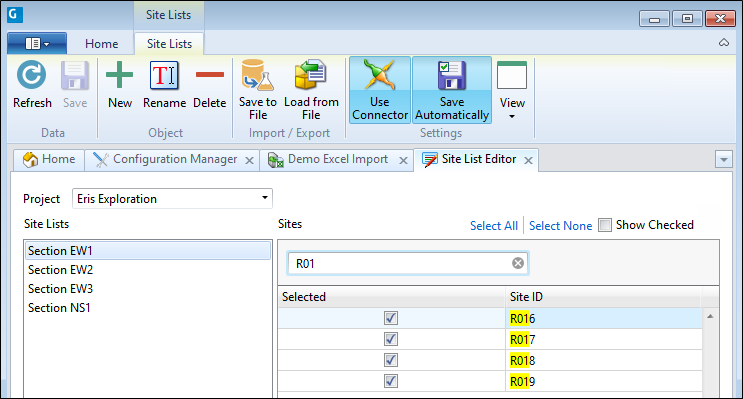Select Section EW2 site list

147,270
